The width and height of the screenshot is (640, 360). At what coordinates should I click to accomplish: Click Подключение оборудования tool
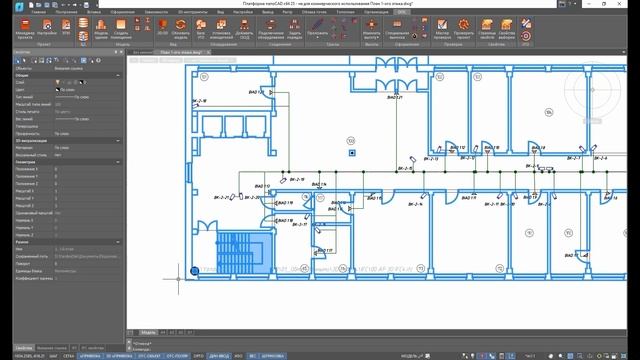(x=271, y=29)
